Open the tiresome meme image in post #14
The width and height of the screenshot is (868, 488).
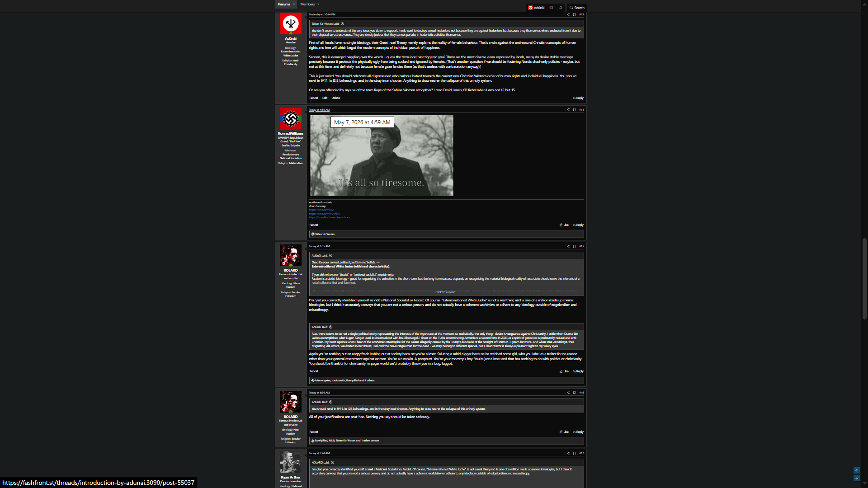(x=382, y=155)
